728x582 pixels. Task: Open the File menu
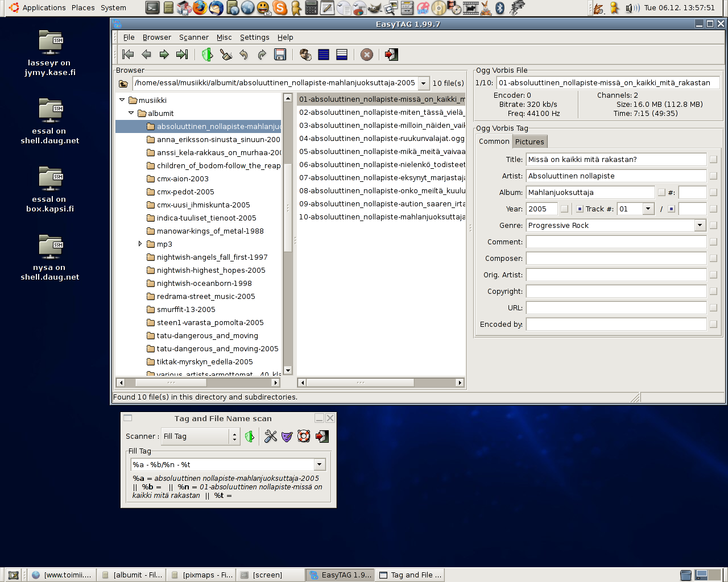(129, 38)
